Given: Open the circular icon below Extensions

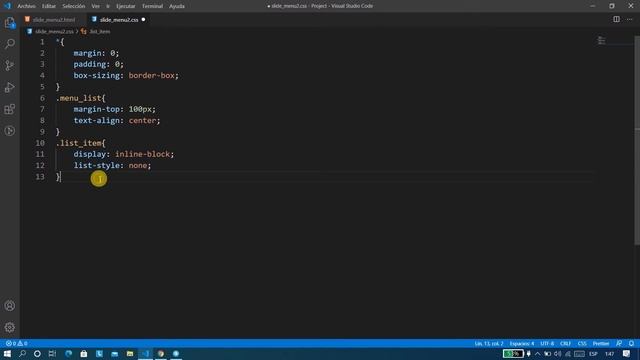Looking at the screenshot, I should (x=10, y=131).
